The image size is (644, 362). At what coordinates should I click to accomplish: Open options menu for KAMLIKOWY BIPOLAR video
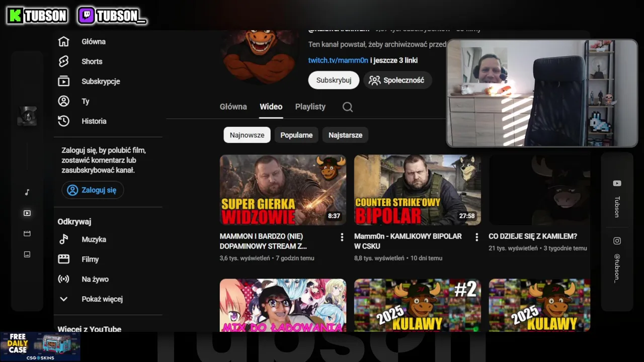(x=476, y=237)
